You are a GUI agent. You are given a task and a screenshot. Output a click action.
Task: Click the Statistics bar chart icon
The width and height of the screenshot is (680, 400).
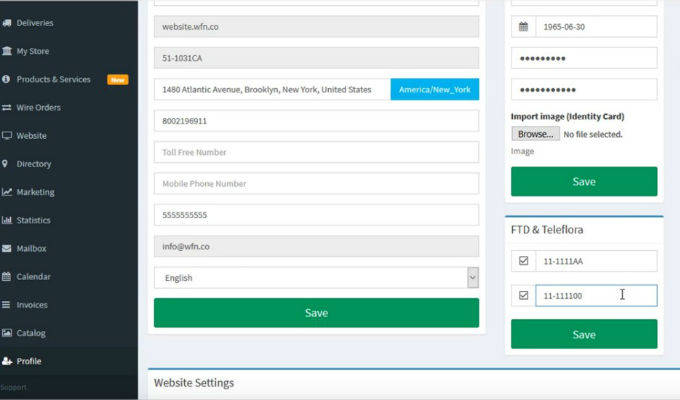coord(7,220)
